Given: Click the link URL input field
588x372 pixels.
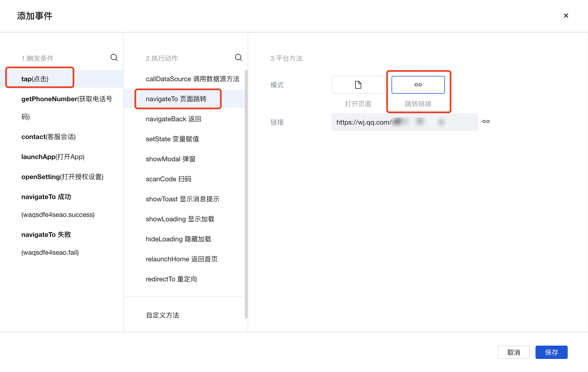Looking at the screenshot, I should (x=404, y=122).
